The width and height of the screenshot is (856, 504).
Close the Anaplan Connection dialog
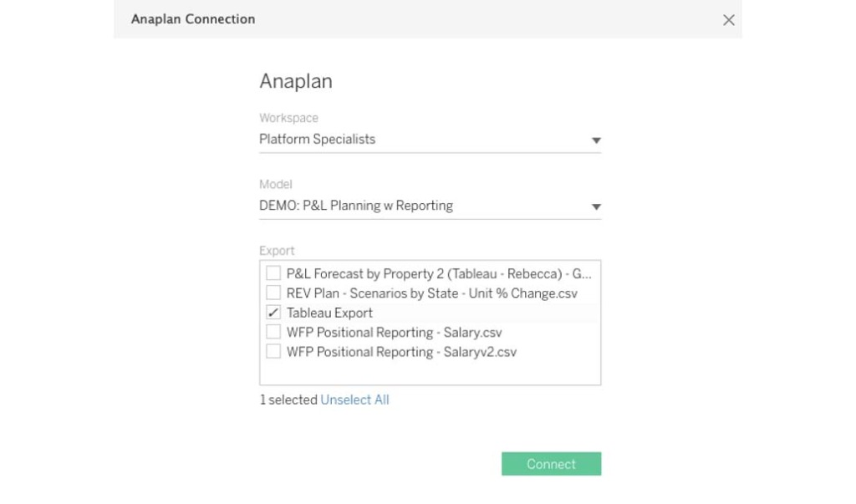(x=728, y=19)
